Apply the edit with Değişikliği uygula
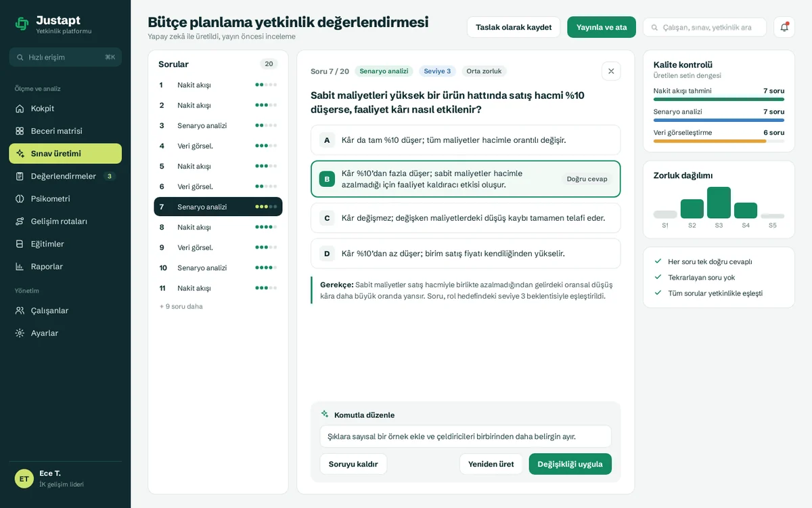 tap(570, 464)
